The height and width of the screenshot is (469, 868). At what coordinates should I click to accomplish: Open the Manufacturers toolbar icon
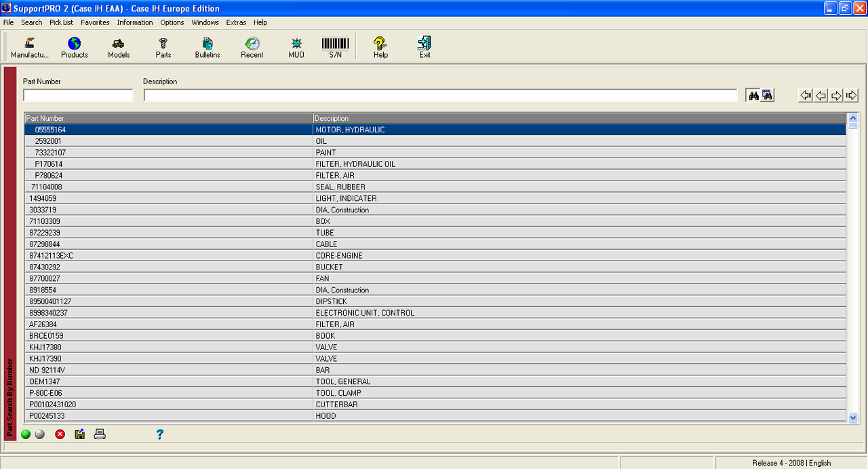click(x=30, y=48)
